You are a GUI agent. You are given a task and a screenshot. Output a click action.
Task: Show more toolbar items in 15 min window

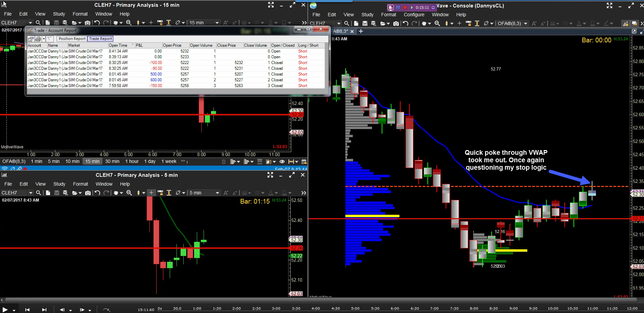[x=304, y=23]
